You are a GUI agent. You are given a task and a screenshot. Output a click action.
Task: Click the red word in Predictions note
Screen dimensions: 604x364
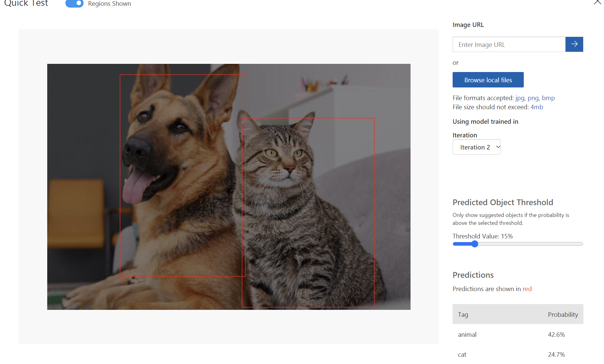coord(527,289)
